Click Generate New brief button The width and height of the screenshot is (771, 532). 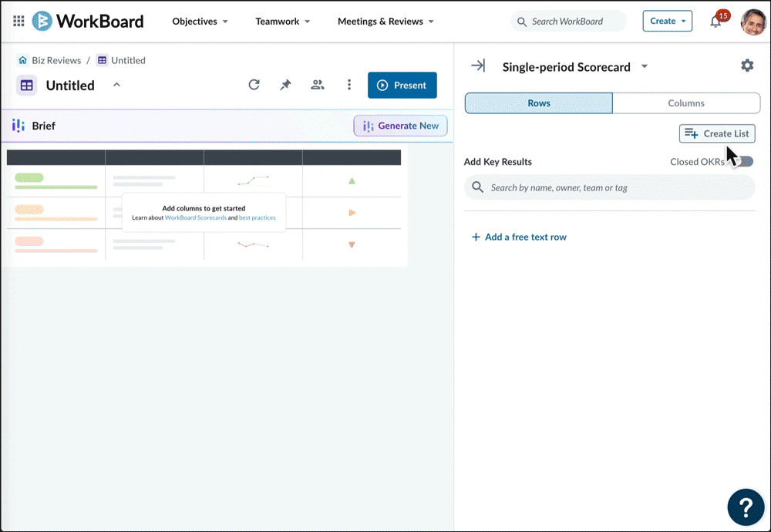[400, 126]
